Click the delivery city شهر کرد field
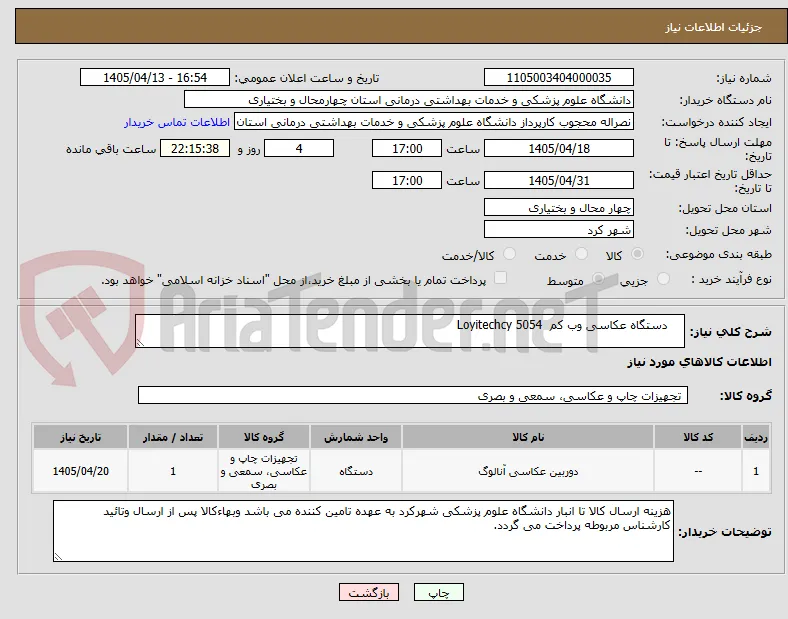 (x=558, y=229)
